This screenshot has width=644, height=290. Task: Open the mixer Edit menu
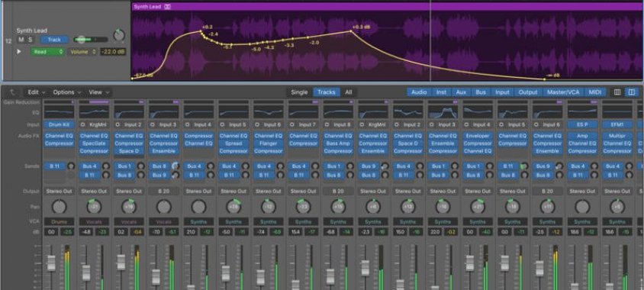tap(36, 92)
